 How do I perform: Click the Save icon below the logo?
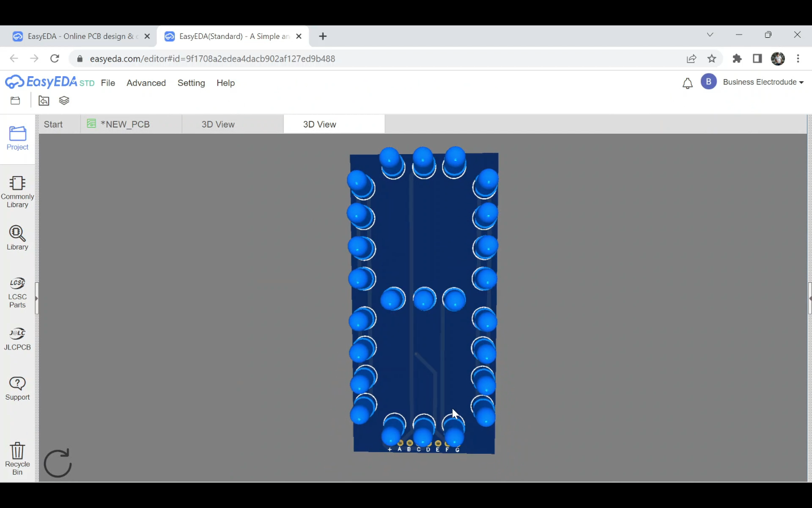pos(15,100)
